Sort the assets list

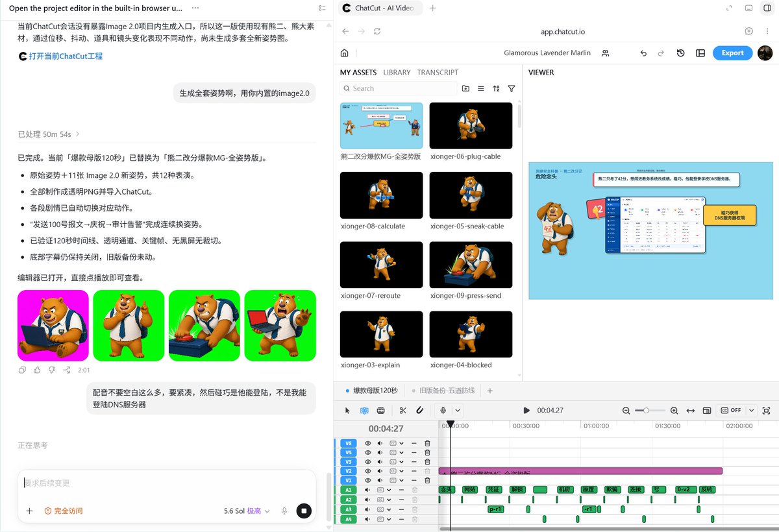tap(497, 88)
